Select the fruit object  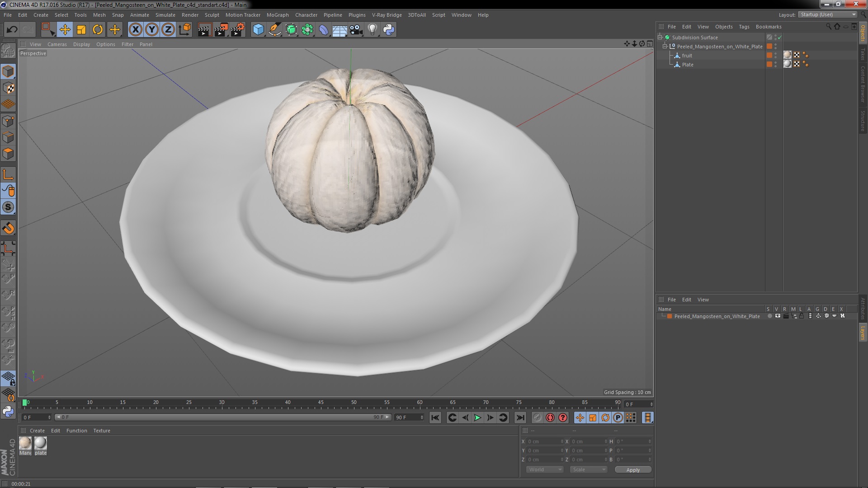pos(687,56)
